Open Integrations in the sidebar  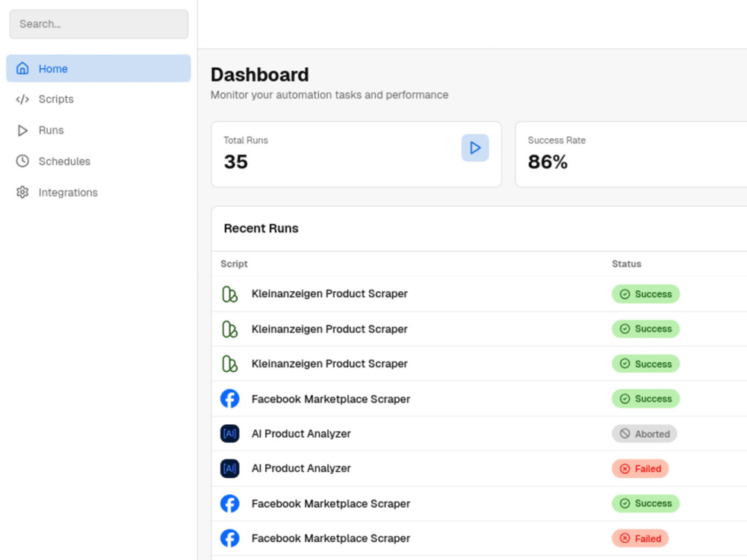coord(99,193)
